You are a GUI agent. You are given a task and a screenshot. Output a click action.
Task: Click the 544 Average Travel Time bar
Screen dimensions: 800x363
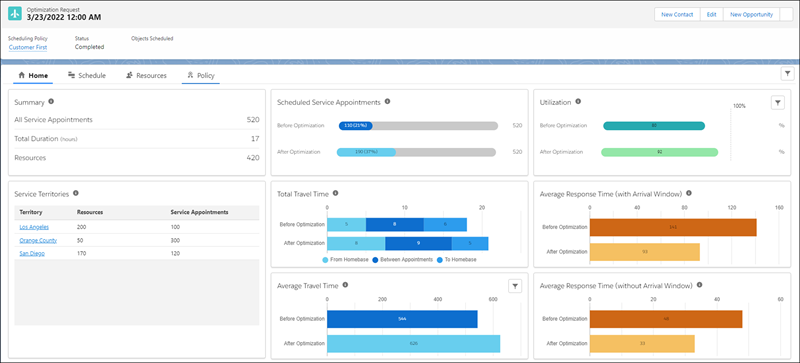[x=402, y=319]
